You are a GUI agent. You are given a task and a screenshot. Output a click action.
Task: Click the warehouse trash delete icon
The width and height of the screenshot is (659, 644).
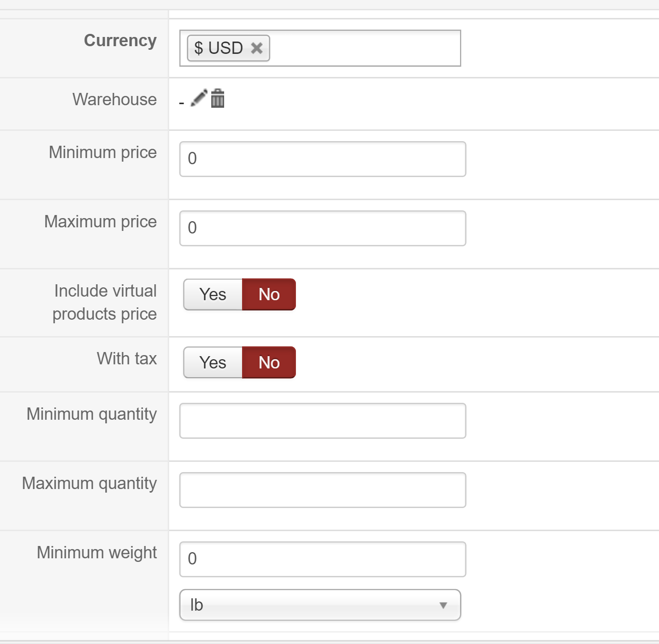pos(218,97)
